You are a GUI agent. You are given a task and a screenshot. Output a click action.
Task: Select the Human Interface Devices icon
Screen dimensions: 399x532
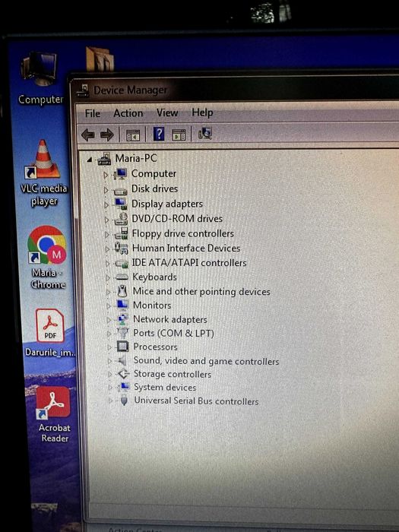(121, 248)
